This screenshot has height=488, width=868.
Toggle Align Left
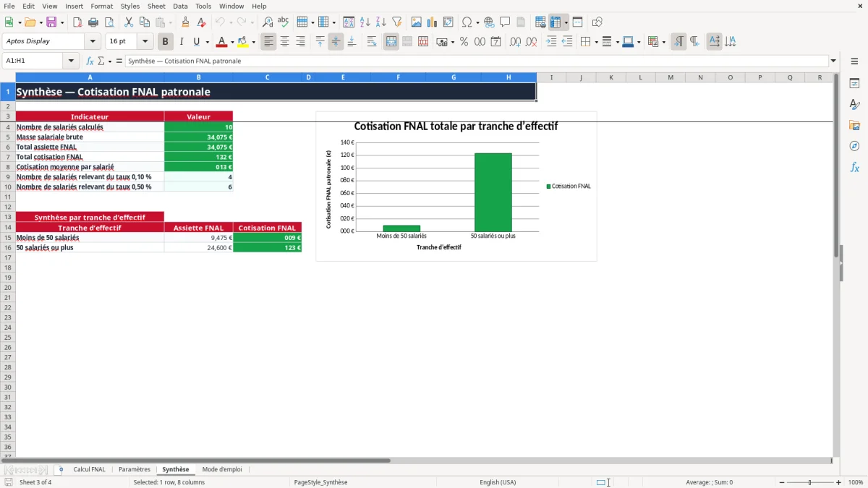point(268,42)
